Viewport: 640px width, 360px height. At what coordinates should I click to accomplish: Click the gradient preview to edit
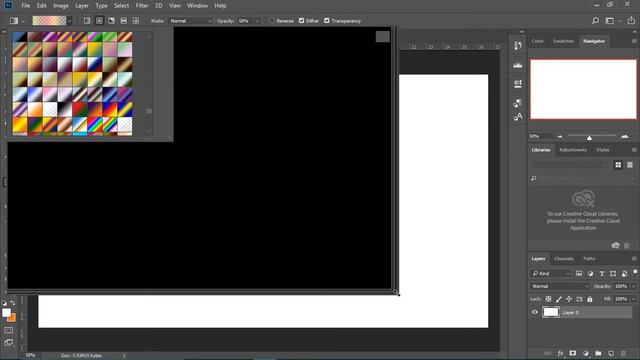(49, 21)
